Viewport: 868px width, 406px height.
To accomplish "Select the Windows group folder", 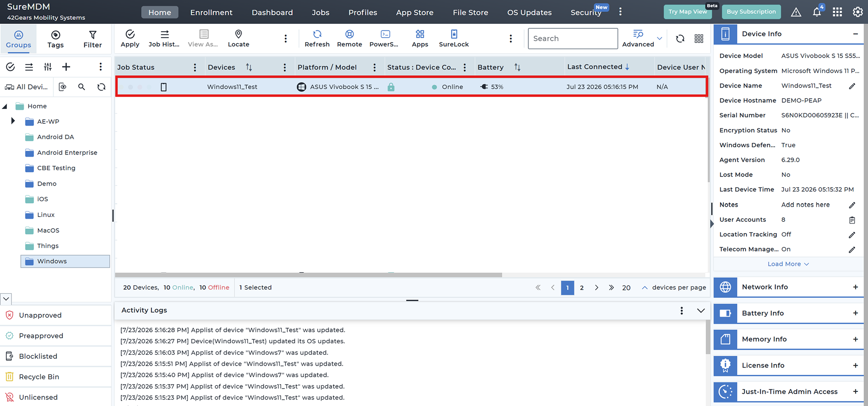I will coord(65,261).
